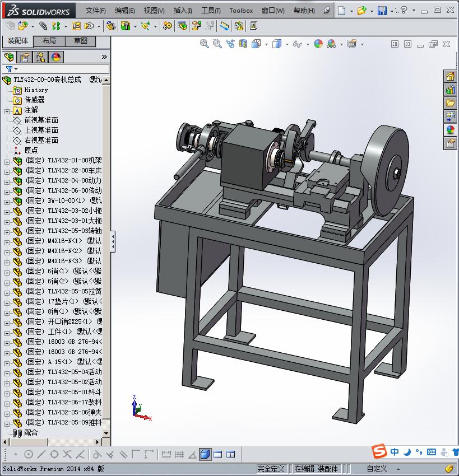459x476 pixels.
Task: Toggle Sogou Chinese/English input mode
Action: [395, 452]
